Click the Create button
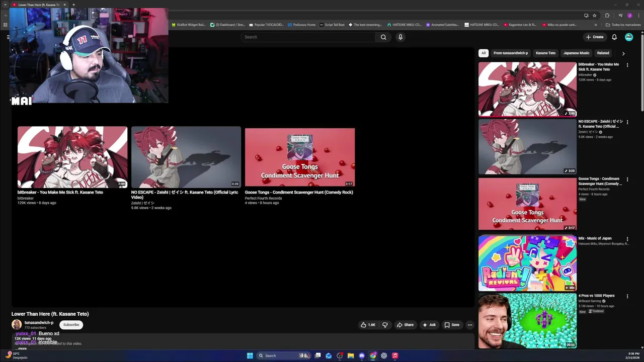Image resolution: width=644 pixels, height=362 pixels. pyautogui.click(x=595, y=37)
